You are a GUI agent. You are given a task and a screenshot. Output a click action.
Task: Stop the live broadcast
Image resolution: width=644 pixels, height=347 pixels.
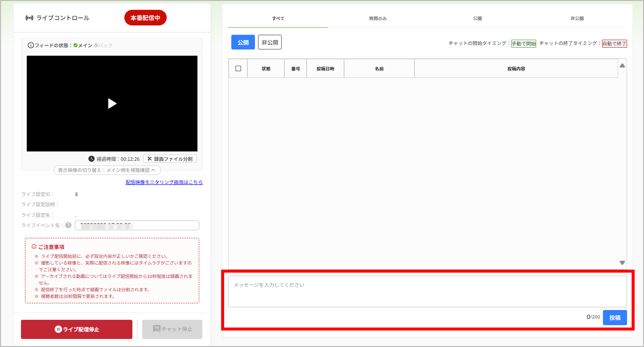pyautogui.click(x=76, y=329)
